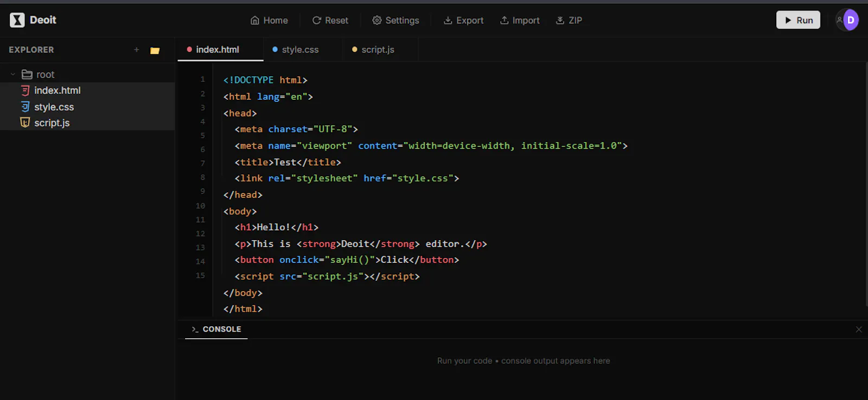
Task: Import files using Import button
Action: pyautogui.click(x=520, y=20)
